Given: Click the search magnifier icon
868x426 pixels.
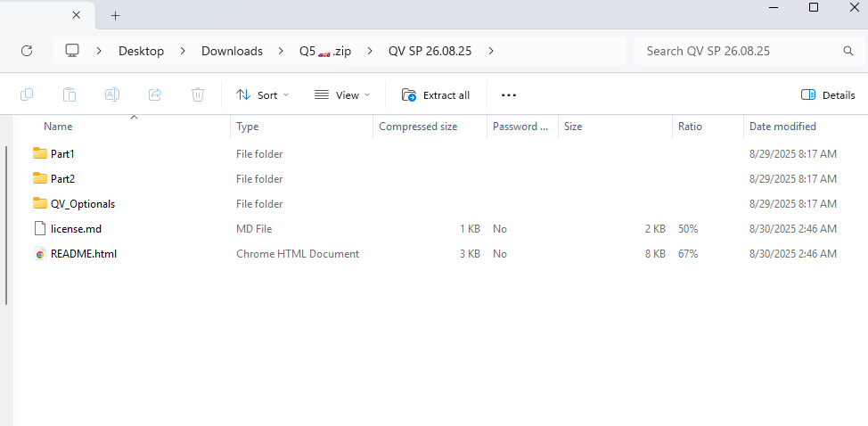Looking at the screenshot, I should (x=848, y=51).
